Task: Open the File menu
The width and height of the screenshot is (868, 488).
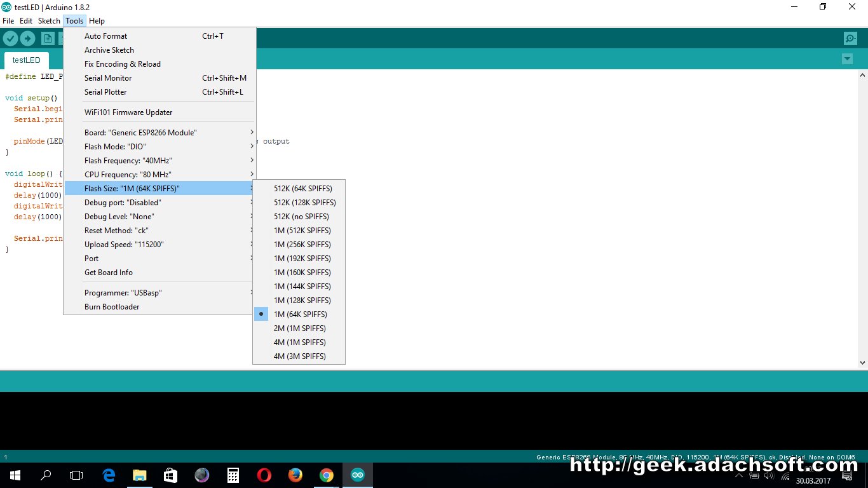Action: coord(8,21)
